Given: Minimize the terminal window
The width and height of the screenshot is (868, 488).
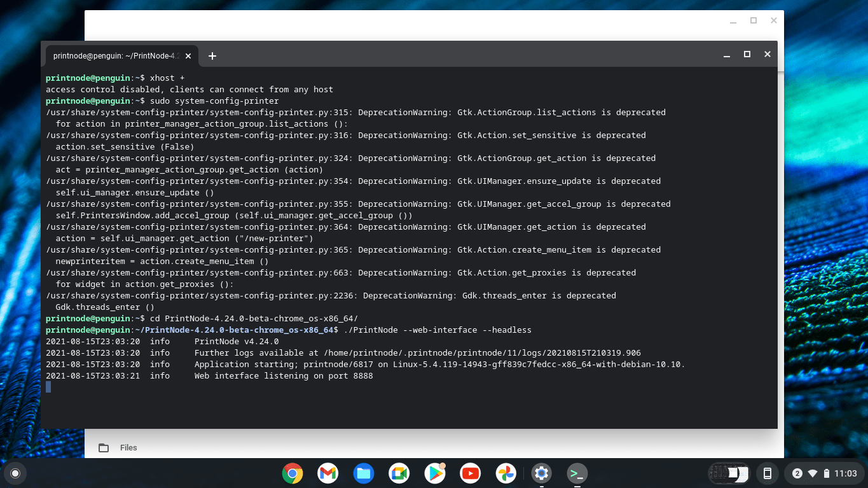Looking at the screenshot, I should (x=727, y=55).
